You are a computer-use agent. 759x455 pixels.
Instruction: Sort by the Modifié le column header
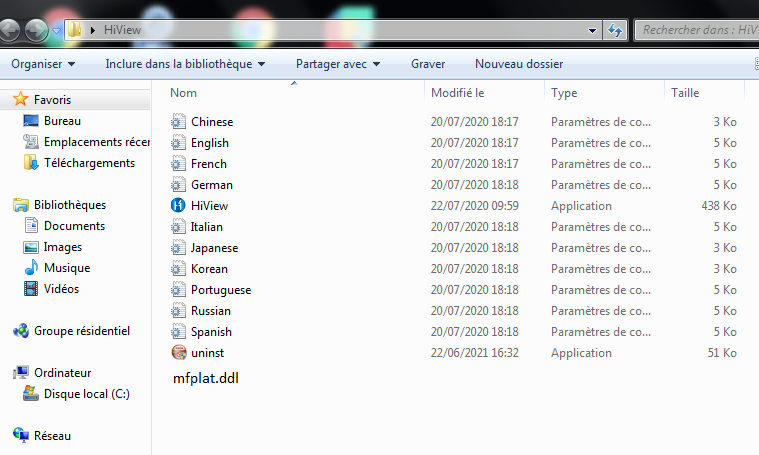457,93
